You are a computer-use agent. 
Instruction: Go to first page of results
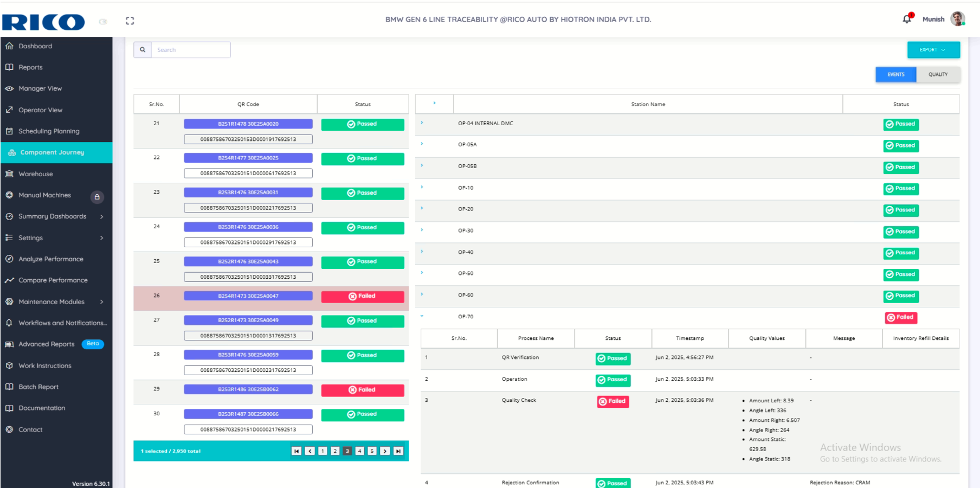[x=296, y=451]
